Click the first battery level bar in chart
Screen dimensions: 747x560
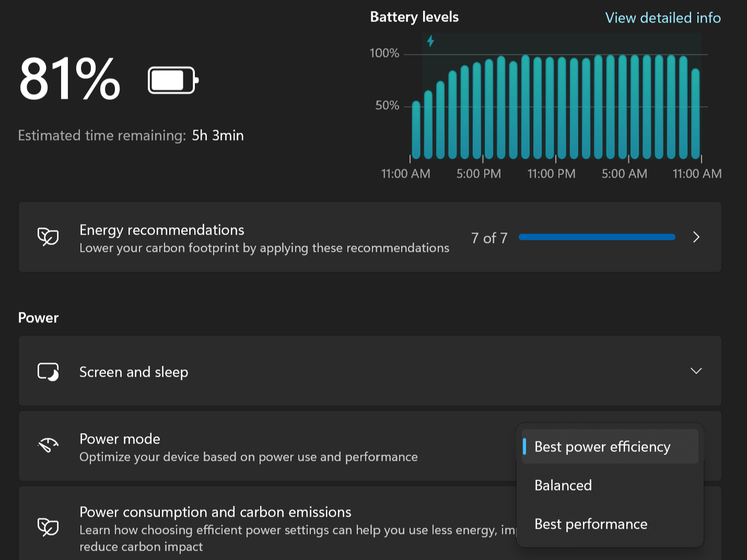(x=416, y=130)
